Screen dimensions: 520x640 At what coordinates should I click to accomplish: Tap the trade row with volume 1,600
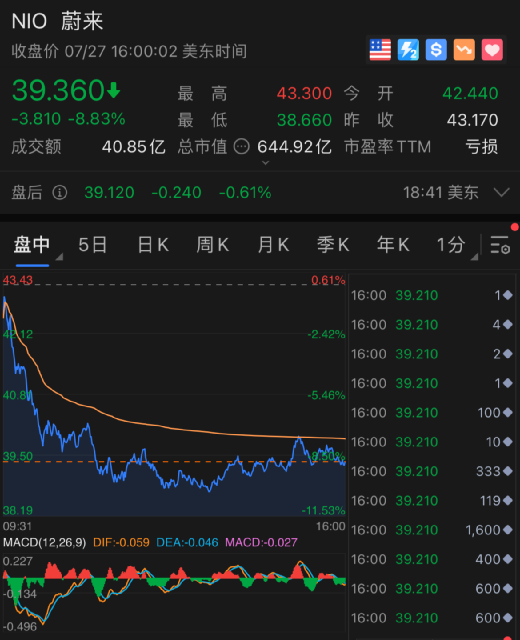click(x=432, y=530)
